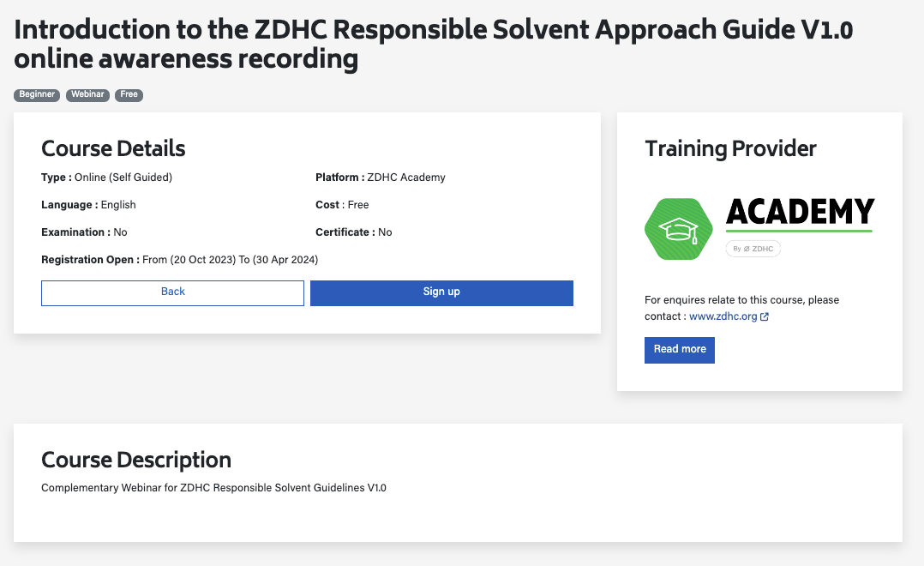Select the Free tag
This screenshot has width=924, height=566.
(129, 95)
